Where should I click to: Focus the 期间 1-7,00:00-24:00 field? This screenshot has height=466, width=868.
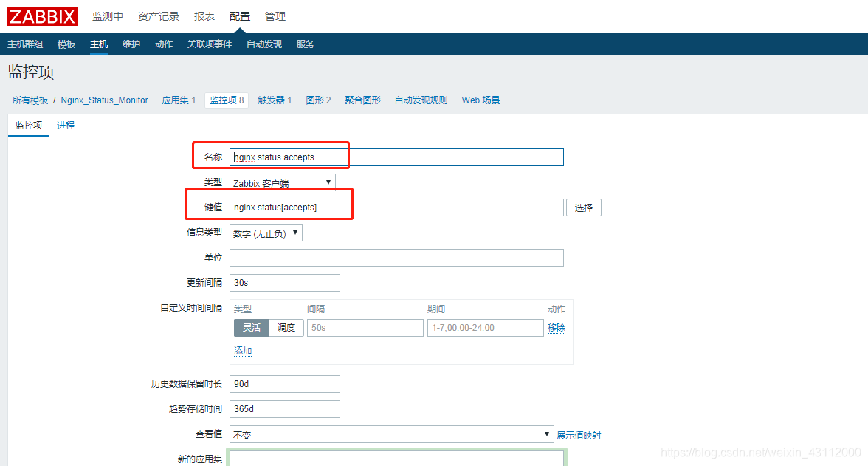tap(486, 327)
